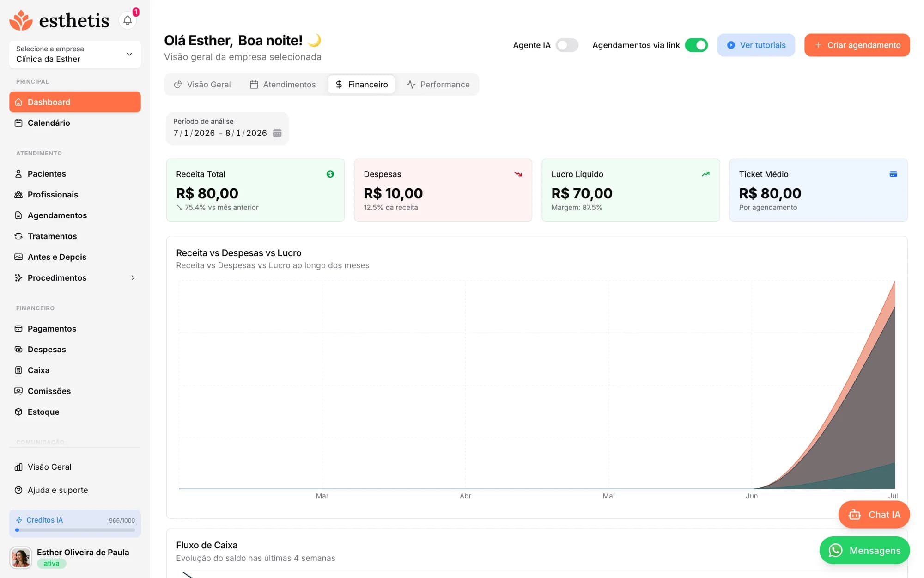Open Dashboard in the sidebar

pyautogui.click(x=75, y=102)
